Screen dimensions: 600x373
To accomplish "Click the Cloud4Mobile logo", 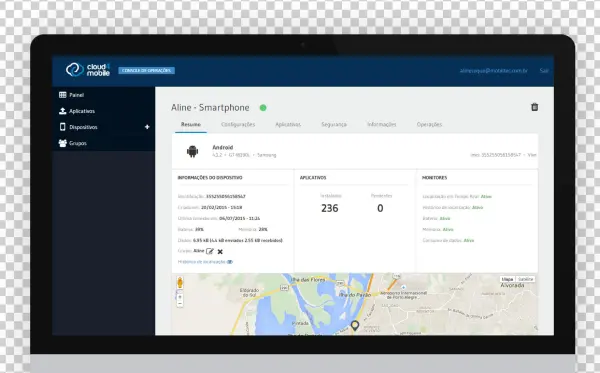I will click(88, 70).
